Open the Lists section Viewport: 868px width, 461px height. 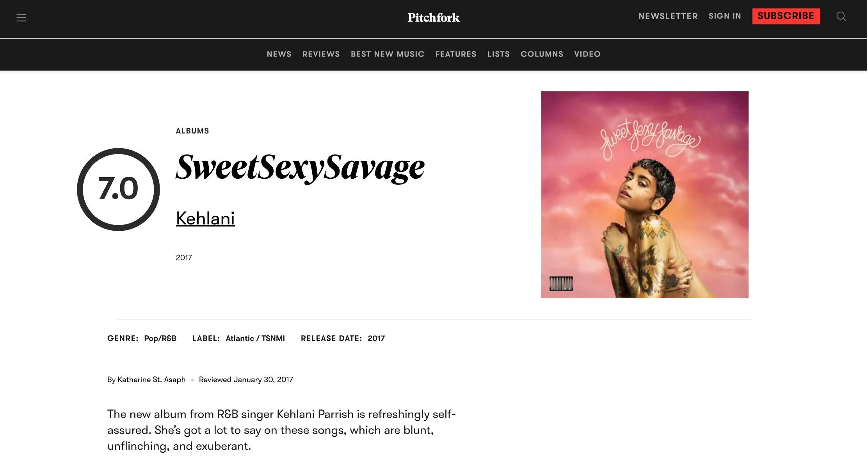click(x=498, y=54)
